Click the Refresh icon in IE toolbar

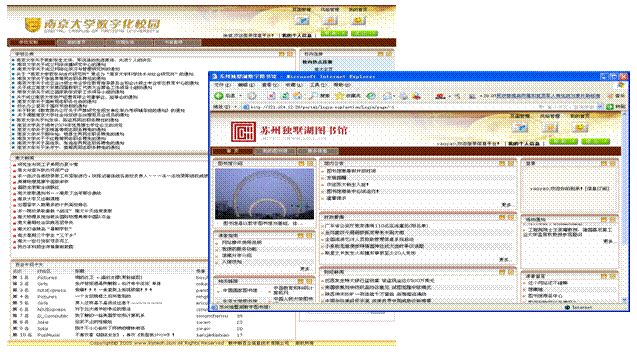point(285,96)
